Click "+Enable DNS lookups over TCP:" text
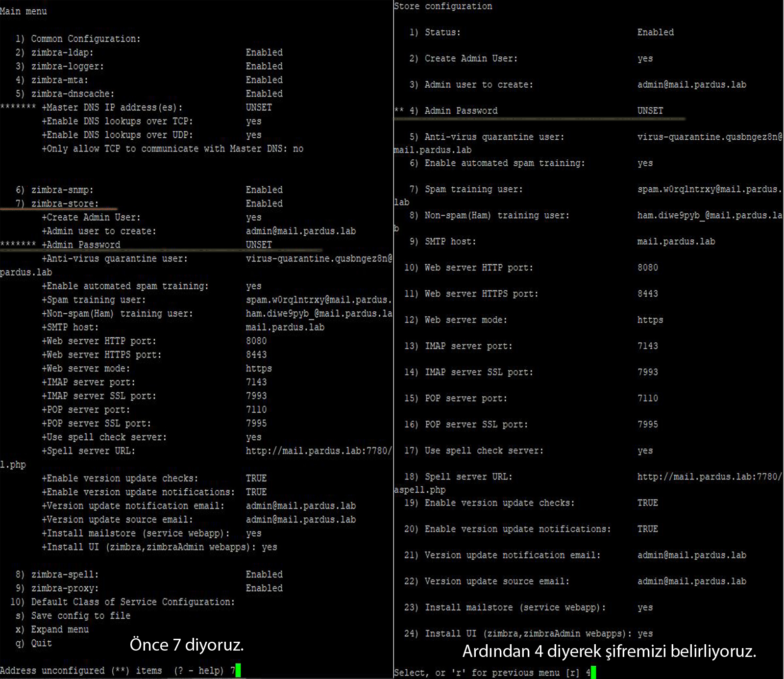This screenshot has height=679, width=784. point(118,121)
